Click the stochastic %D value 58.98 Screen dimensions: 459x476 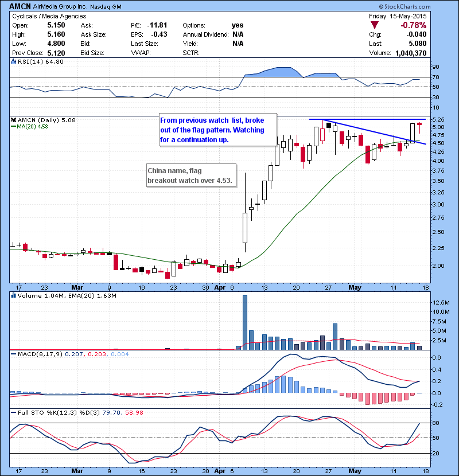coord(134,412)
